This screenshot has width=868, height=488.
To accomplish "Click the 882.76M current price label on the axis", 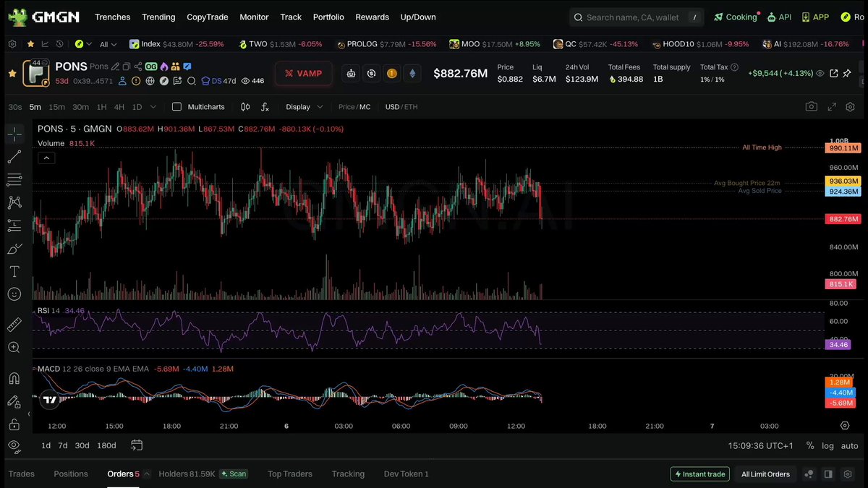I will (843, 219).
